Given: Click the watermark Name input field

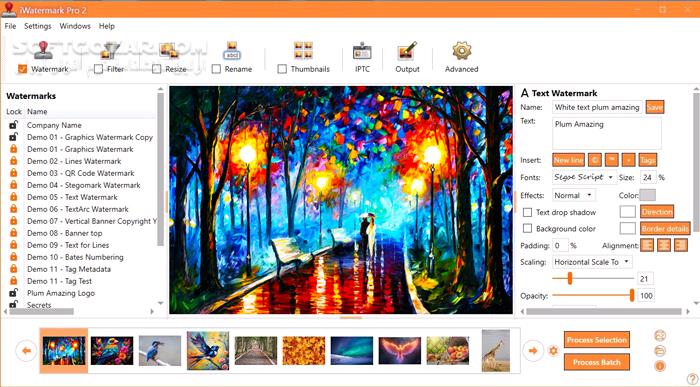Looking at the screenshot, I should [597, 107].
